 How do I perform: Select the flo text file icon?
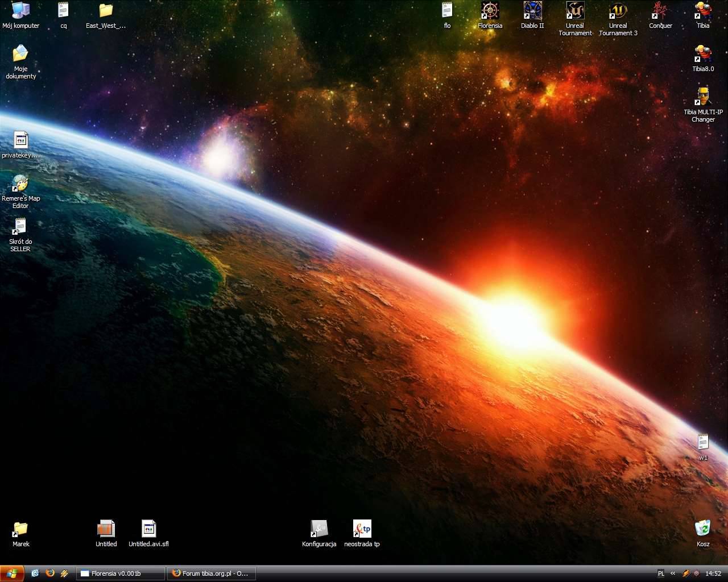coord(447,15)
